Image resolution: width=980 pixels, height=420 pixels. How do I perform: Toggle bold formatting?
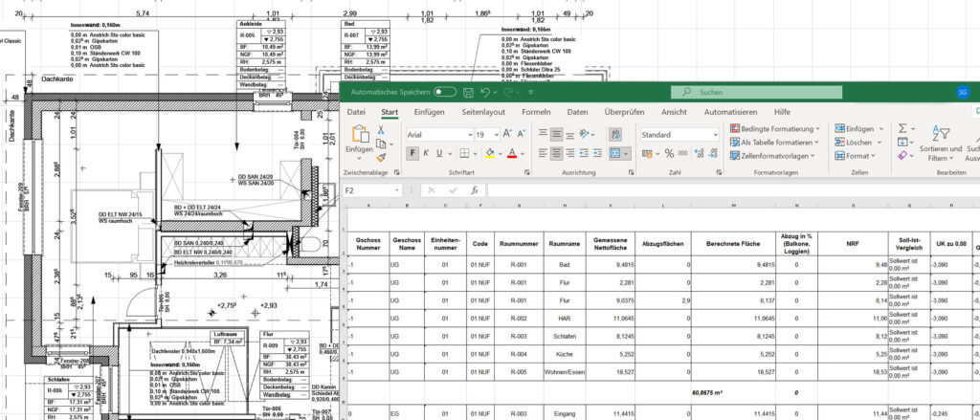(413, 153)
